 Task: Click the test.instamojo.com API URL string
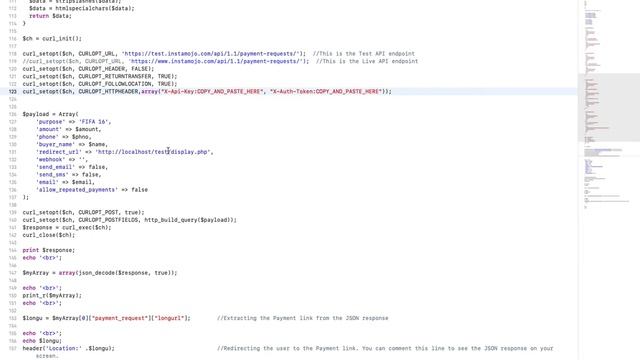pos(212,54)
